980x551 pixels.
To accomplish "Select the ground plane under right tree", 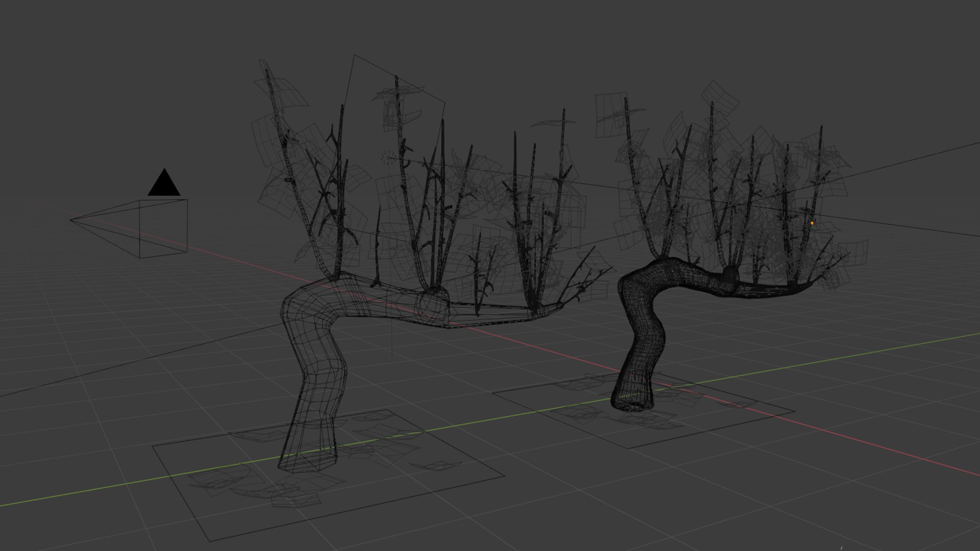I will pyautogui.click(x=644, y=411).
